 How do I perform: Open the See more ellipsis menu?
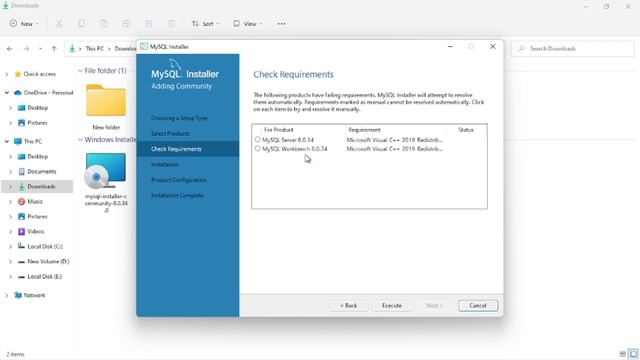pyautogui.click(x=281, y=24)
